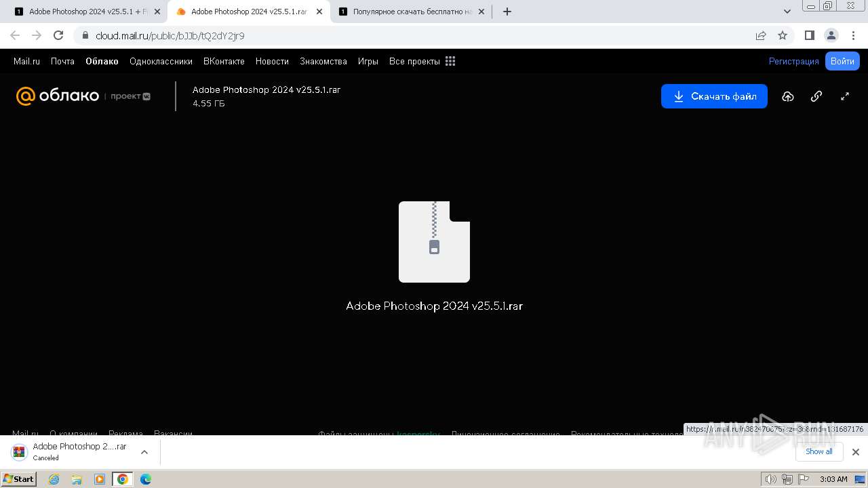Click the 3:03 AM clock
The image size is (868, 488).
(833, 479)
